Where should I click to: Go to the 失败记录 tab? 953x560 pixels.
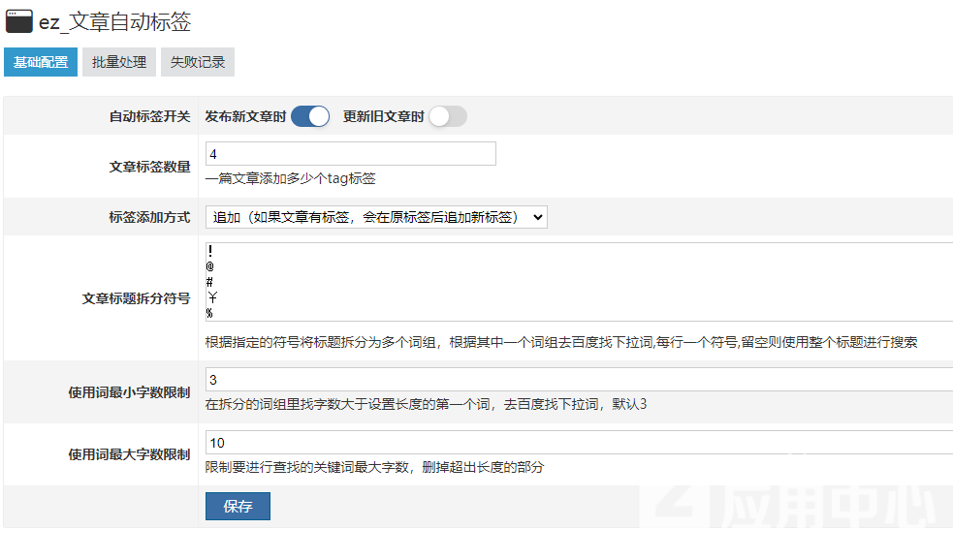click(198, 62)
